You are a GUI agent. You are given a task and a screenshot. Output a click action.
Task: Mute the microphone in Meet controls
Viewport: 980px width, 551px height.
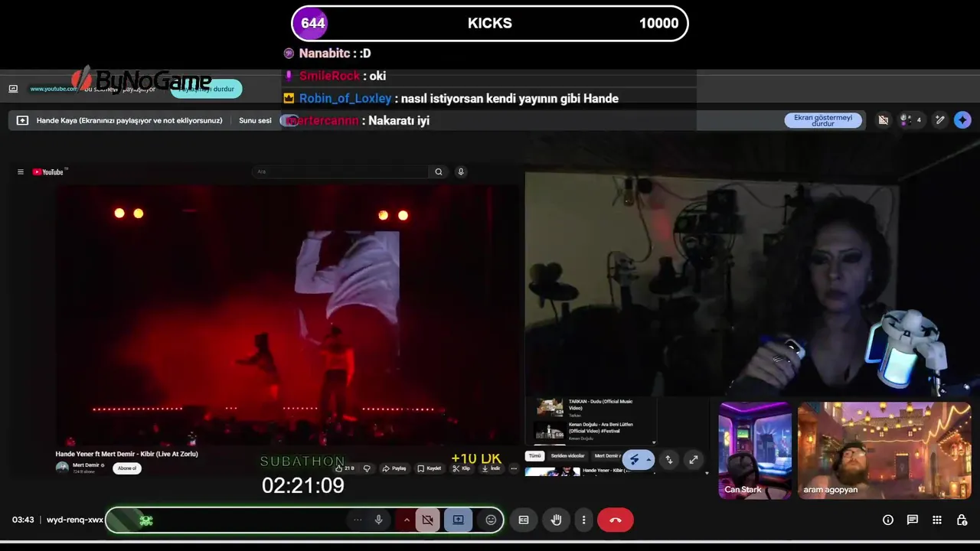point(378,520)
